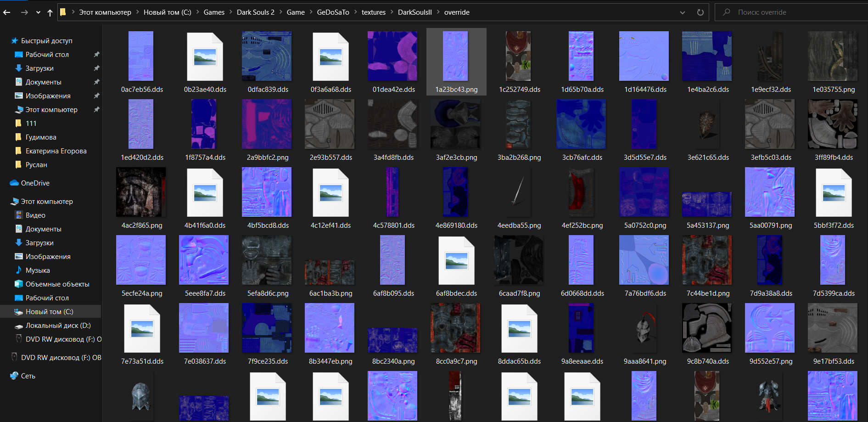Screen dimensions: 868x422
Task: Select 1c252749.dds armor texture thumbnail
Action: click(x=518, y=56)
